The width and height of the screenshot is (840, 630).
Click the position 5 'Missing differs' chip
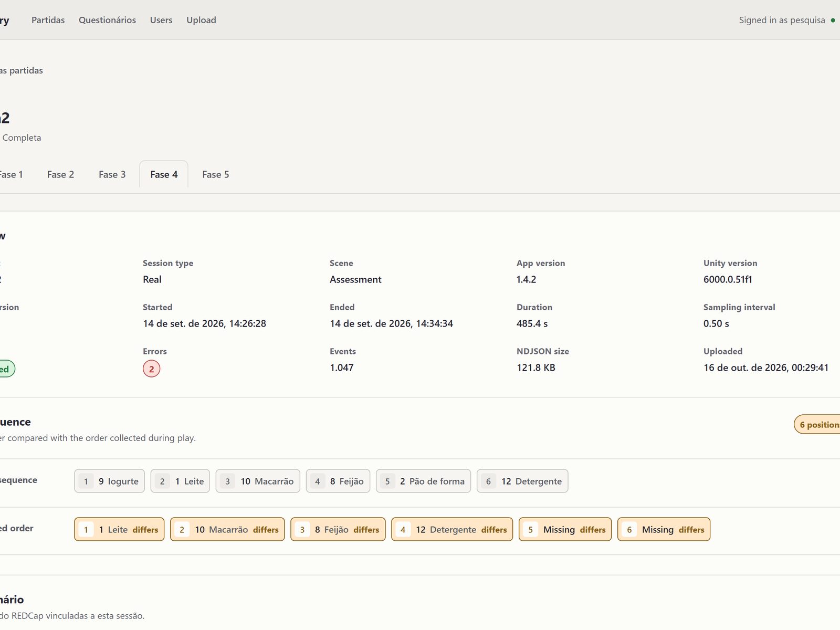click(565, 529)
